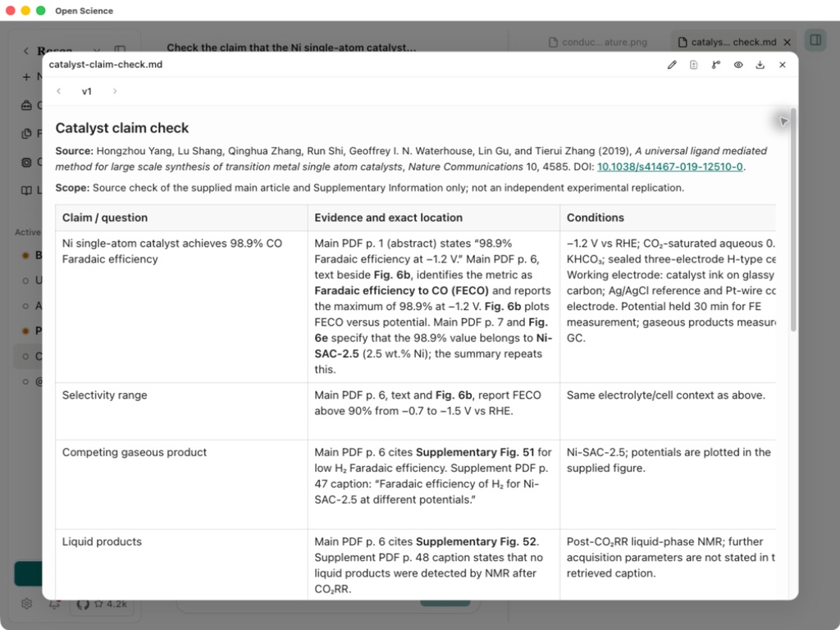Toggle the right side panel icon

pos(815,40)
